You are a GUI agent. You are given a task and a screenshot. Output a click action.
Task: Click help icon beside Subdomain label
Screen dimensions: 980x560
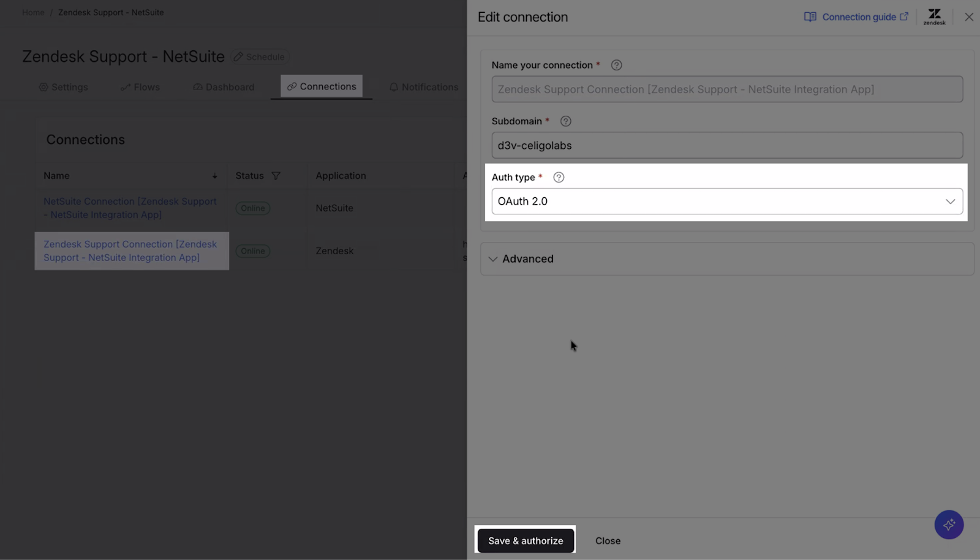pyautogui.click(x=566, y=121)
